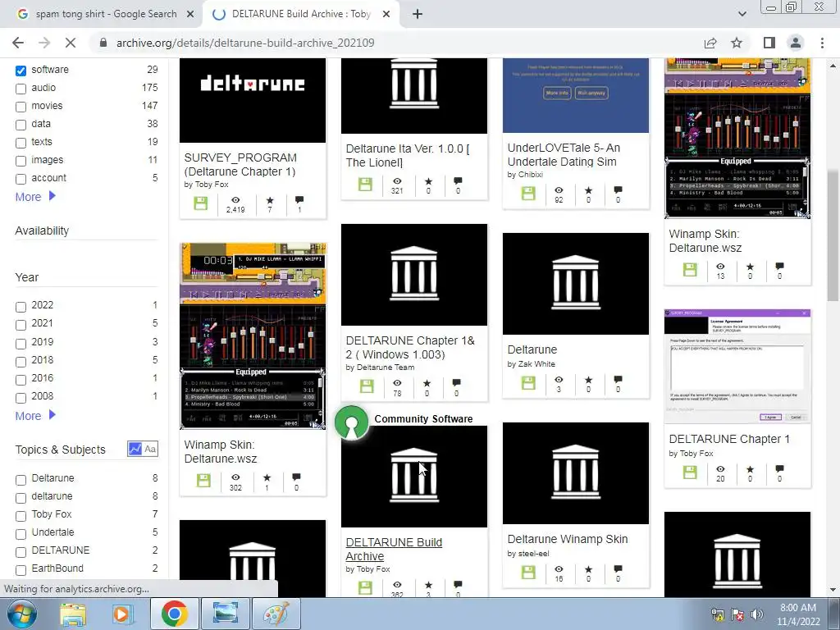Screen dimensions: 840x630
Task: Check the audio media type filter
Action: (x=21, y=89)
